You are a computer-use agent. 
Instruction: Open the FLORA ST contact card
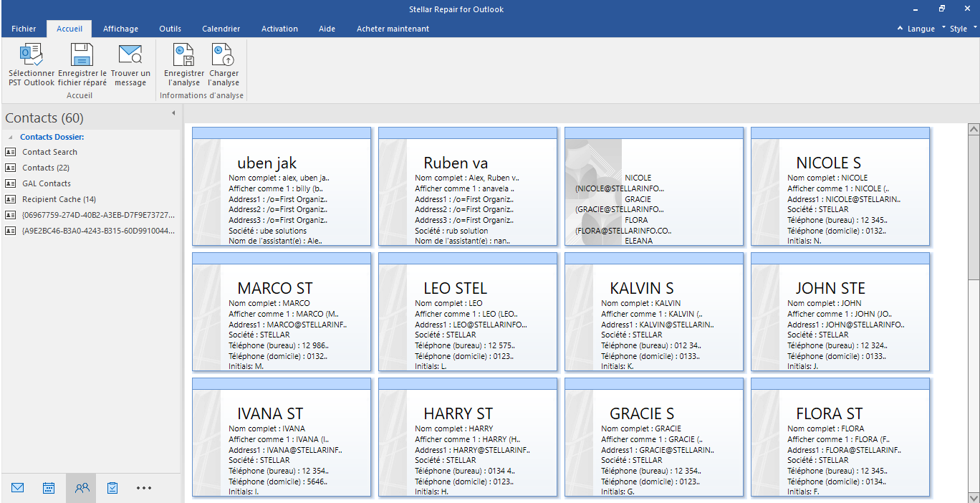[840, 437]
